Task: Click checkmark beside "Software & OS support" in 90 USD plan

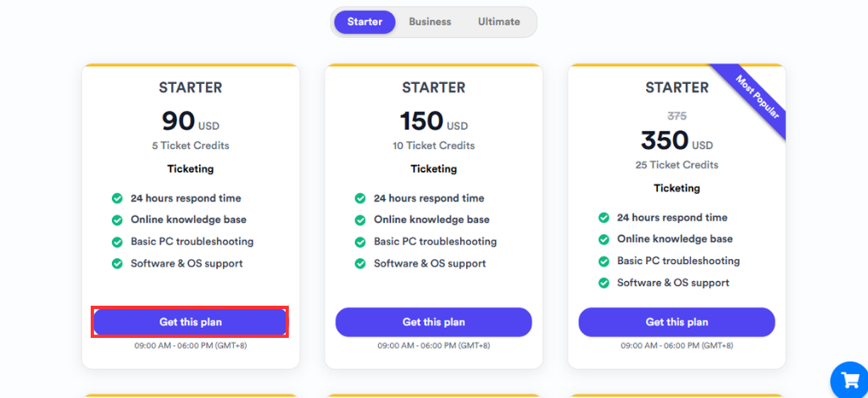Action: [117, 263]
